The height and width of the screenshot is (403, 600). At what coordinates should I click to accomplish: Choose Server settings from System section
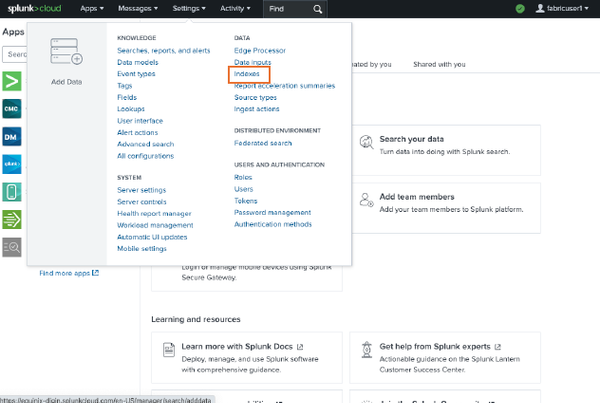tap(141, 189)
